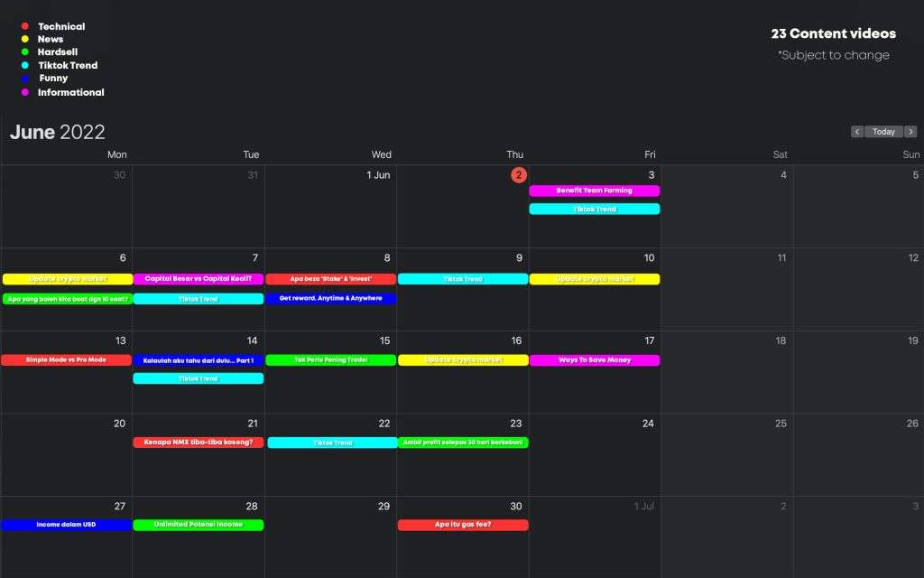Click the Today button
Screen dimensions: 924x578
click(x=883, y=132)
